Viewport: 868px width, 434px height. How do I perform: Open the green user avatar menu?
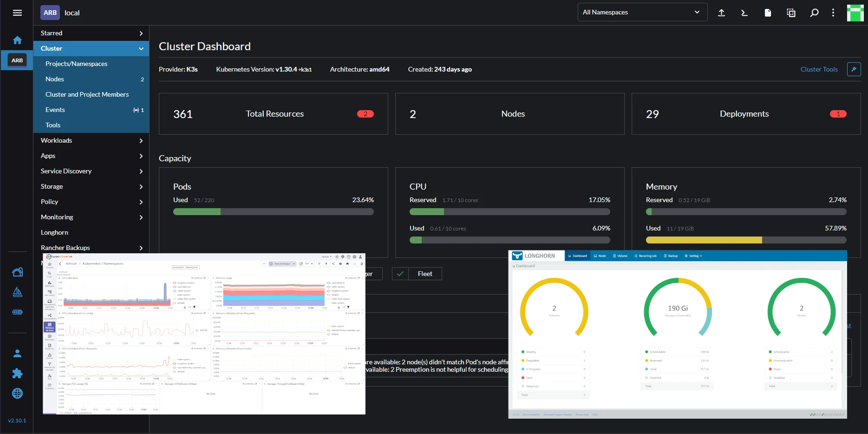(x=855, y=13)
